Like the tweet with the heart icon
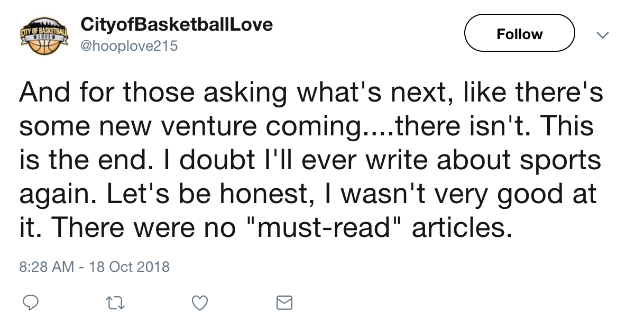644x330 pixels. (x=199, y=302)
